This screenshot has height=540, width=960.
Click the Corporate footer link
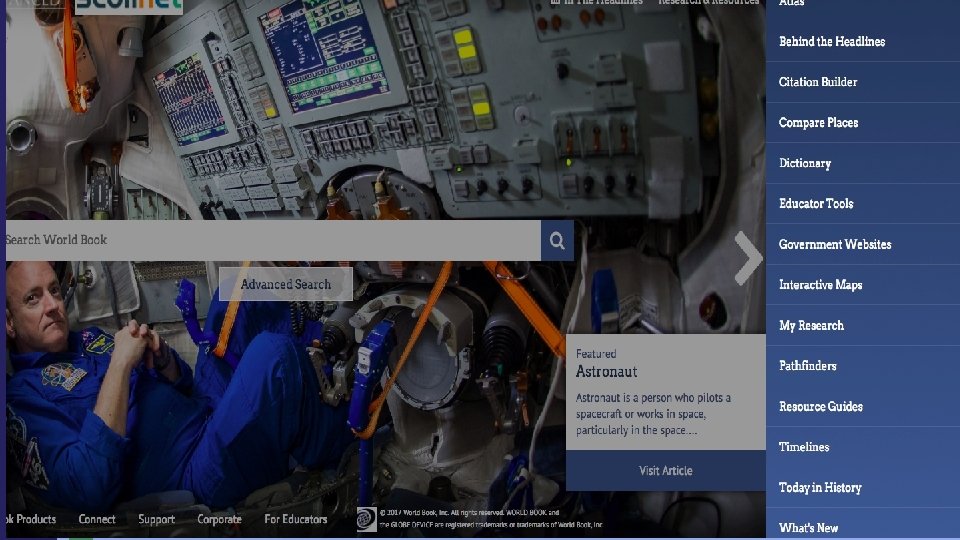click(x=219, y=519)
